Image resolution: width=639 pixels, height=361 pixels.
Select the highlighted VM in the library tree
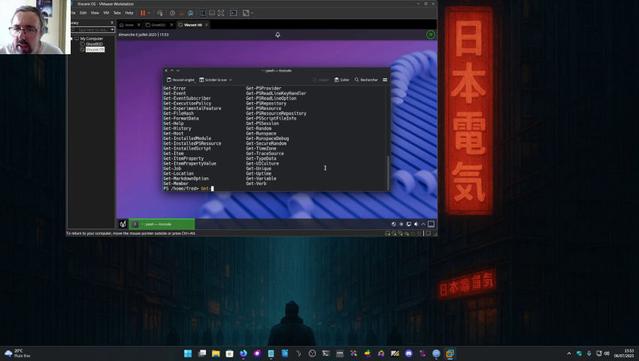coord(95,49)
